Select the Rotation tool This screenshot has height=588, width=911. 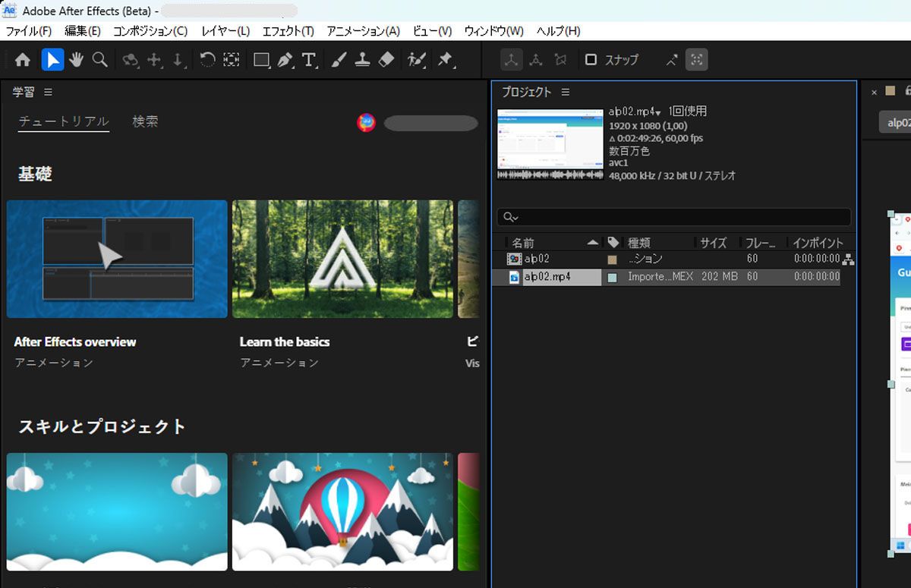[x=207, y=59]
